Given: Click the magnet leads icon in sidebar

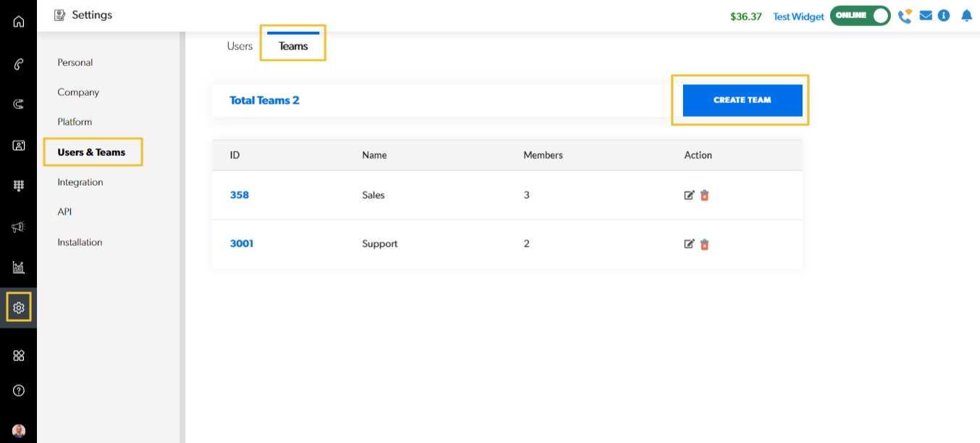Looking at the screenshot, I should [19, 104].
